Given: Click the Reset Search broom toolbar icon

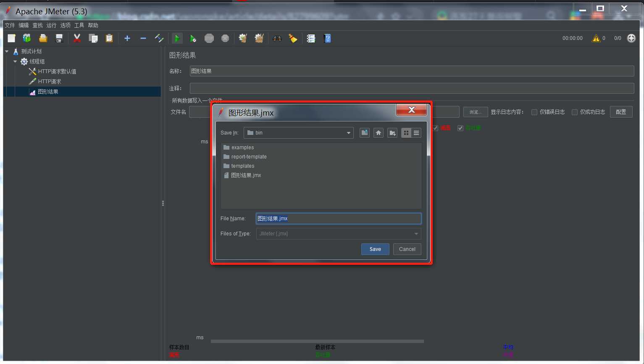Looking at the screenshot, I should (293, 38).
